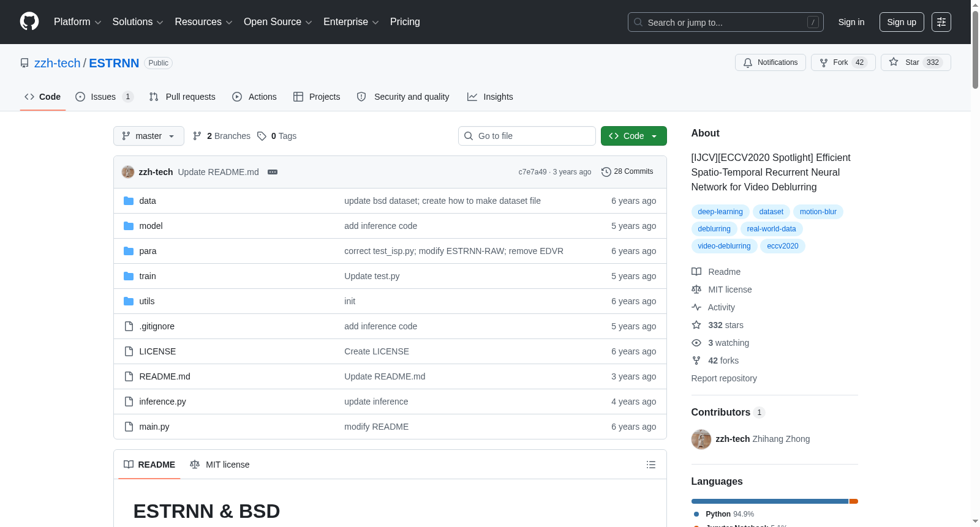This screenshot has height=527, width=980.
Task: Click the book icon beside Readme
Action: [x=696, y=272]
